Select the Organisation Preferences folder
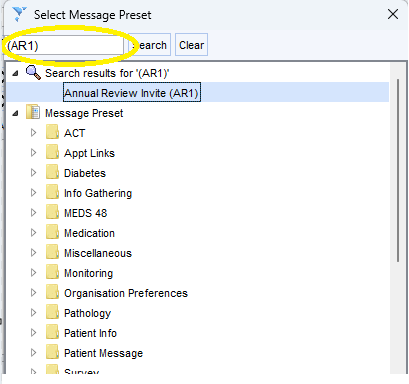 coord(126,293)
